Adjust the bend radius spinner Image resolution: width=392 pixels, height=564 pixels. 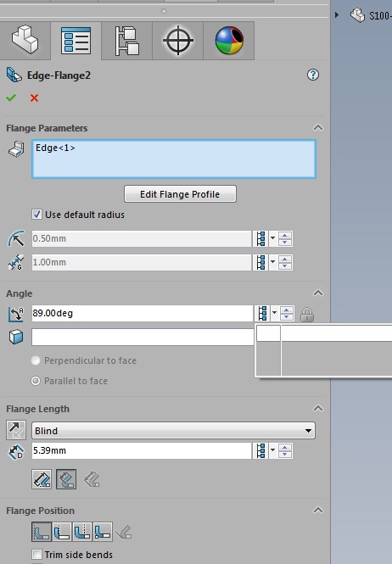(x=285, y=239)
